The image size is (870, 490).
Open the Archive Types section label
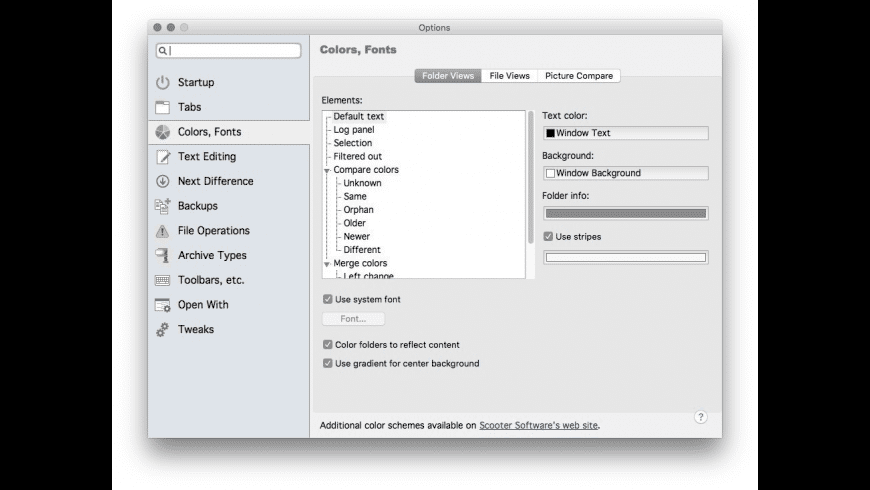pyautogui.click(x=212, y=255)
